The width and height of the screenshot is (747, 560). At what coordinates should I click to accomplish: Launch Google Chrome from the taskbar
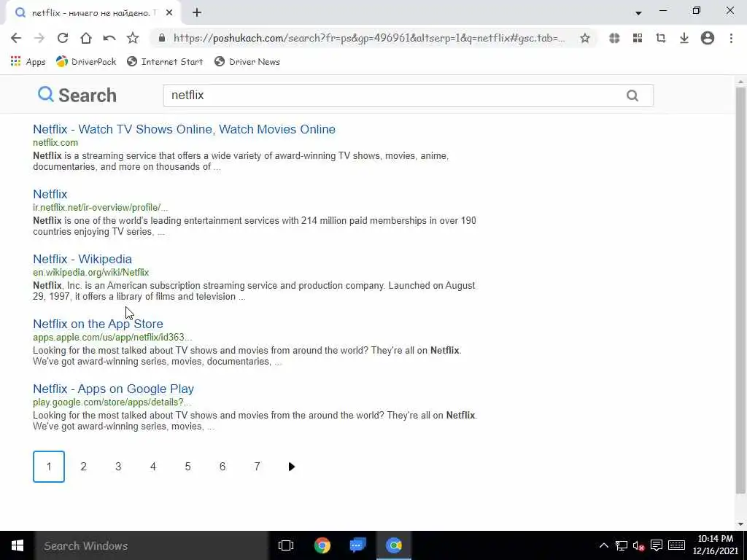pos(322,545)
